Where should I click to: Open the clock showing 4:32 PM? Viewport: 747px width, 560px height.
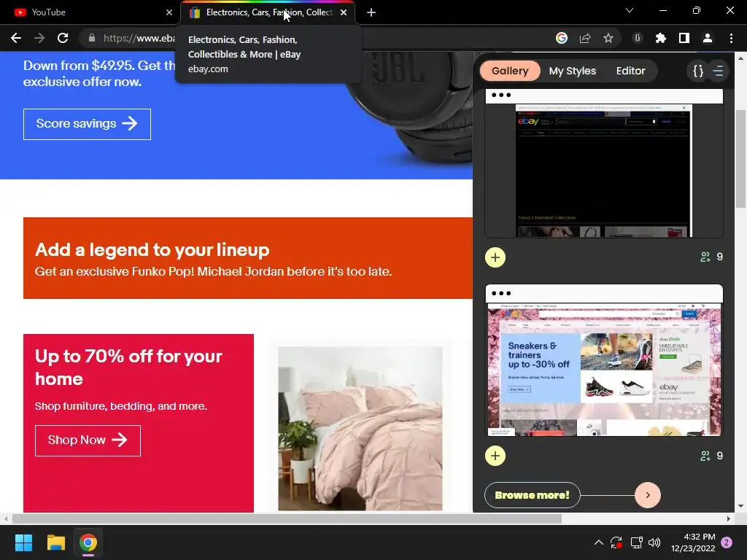pyautogui.click(x=693, y=542)
